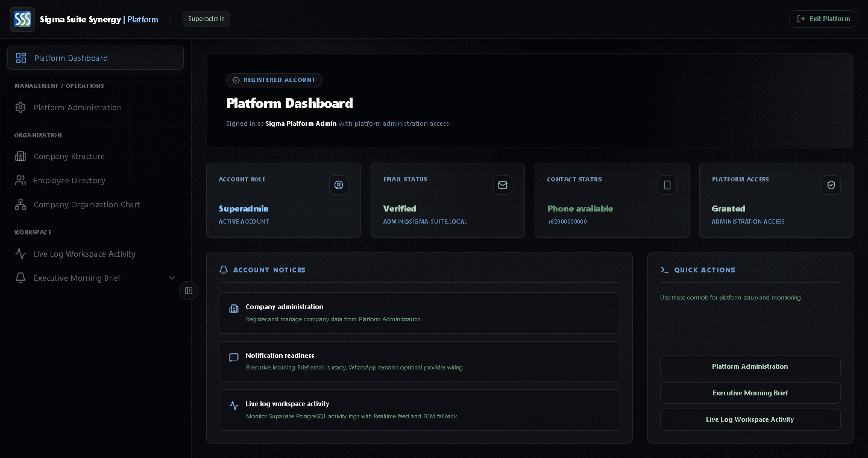Click the Granted value in Platform Access
868x458 pixels.
click(x=728, y=209)
